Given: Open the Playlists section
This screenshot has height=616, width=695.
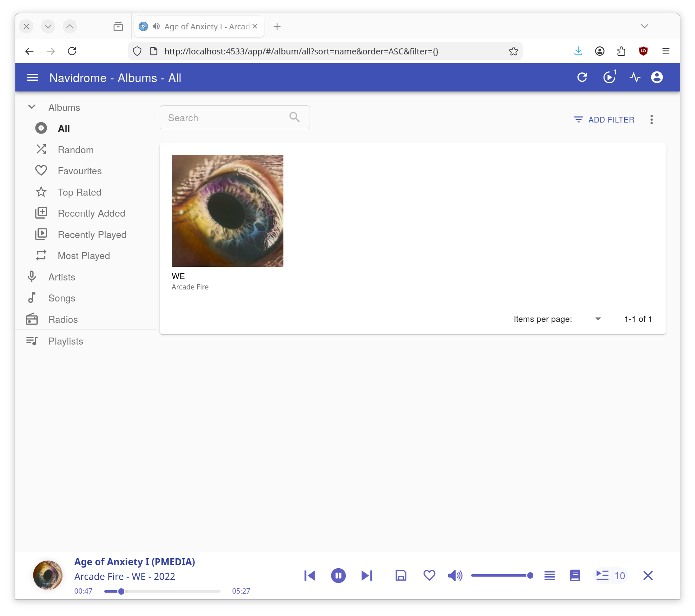Looking at the screenshot, I should click(65, 341).
